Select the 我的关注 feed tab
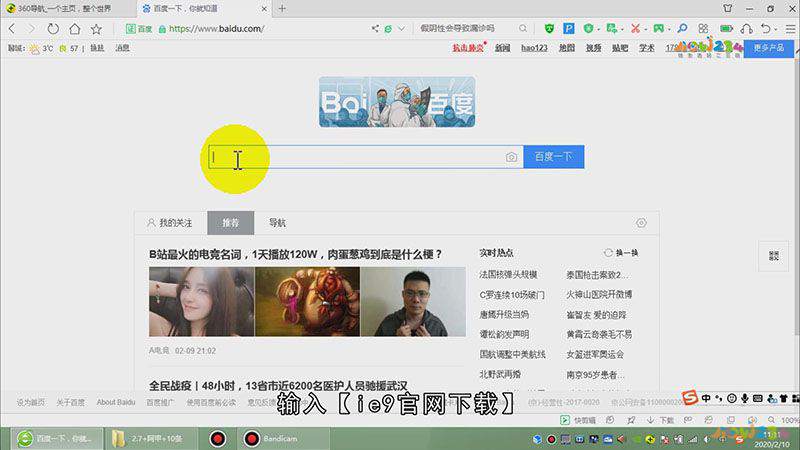Viewport: 800px width, 450px height. pyautogui.click(x=170, y=223)
